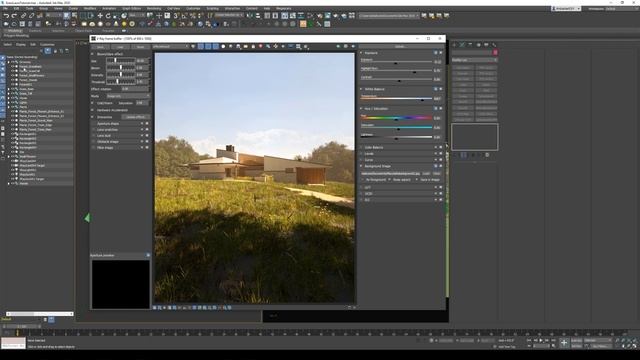Click the orange icon in main toolbar
This screenshot has height=360, width=640.
(x=303, y=24)
